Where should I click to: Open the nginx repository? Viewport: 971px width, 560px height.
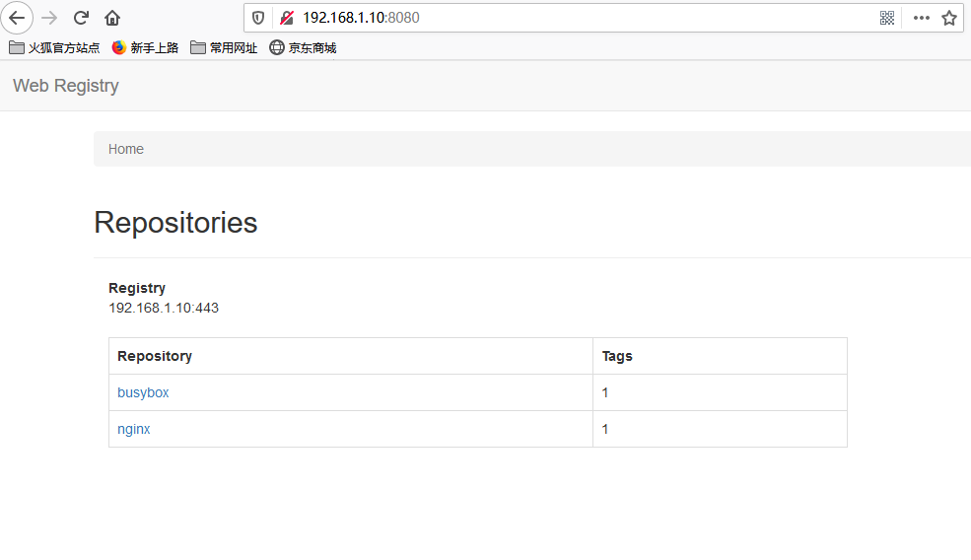click(134, 429)
